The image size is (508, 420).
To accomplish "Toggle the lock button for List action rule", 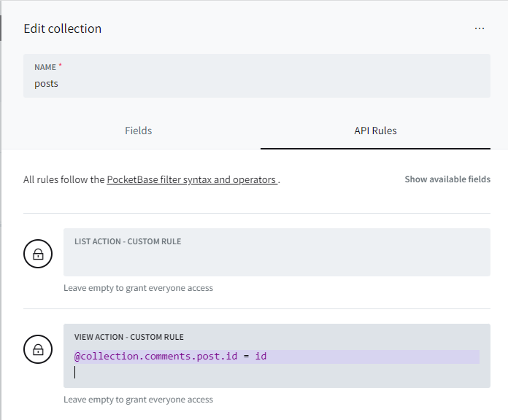I will 38,254.
